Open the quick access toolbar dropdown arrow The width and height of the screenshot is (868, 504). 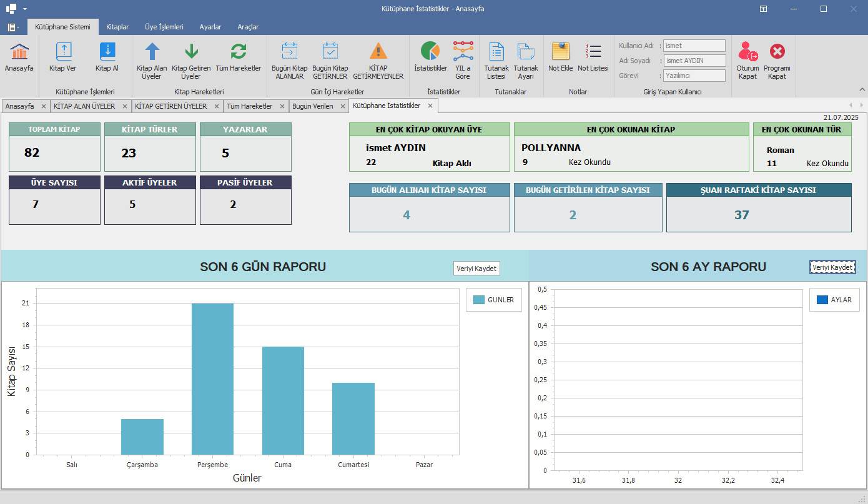[25, 9]
